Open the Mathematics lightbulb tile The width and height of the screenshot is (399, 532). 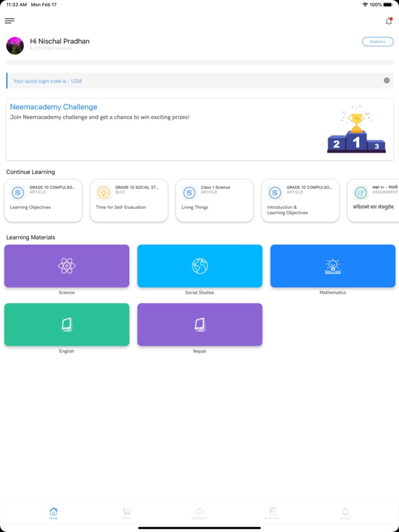click(333, 266)
